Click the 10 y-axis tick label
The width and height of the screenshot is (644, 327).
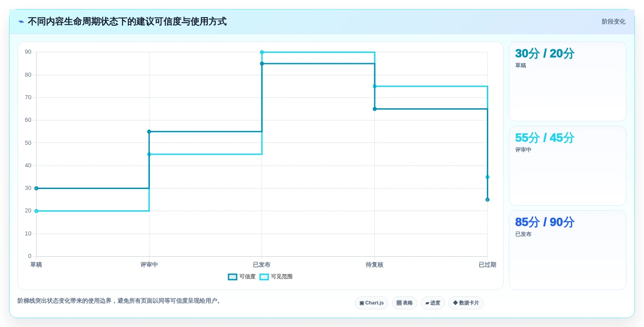tap(28, 234)
